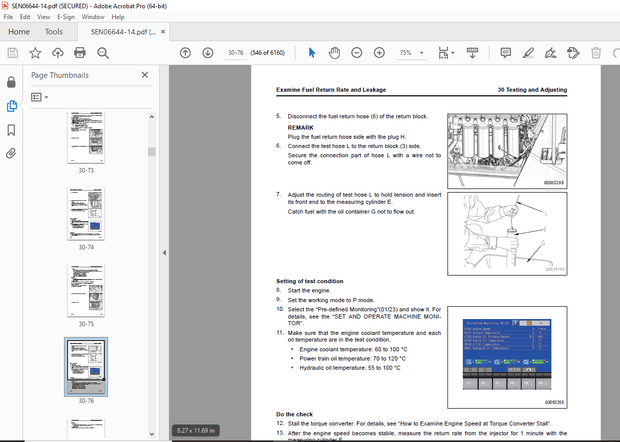
Task: Zoom in with plus icon
Action: coord(377,53)
